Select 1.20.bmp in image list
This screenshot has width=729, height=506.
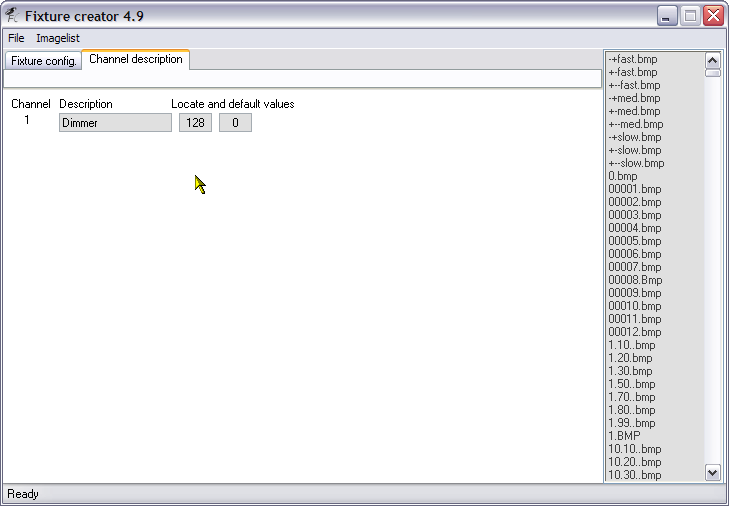[x=630, y=359]
